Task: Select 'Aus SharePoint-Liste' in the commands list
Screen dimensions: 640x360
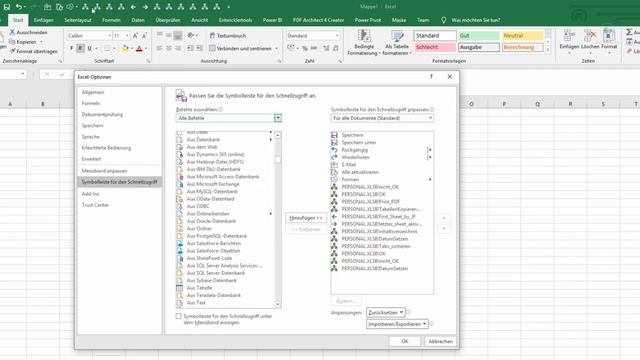Action: [209, 258]
